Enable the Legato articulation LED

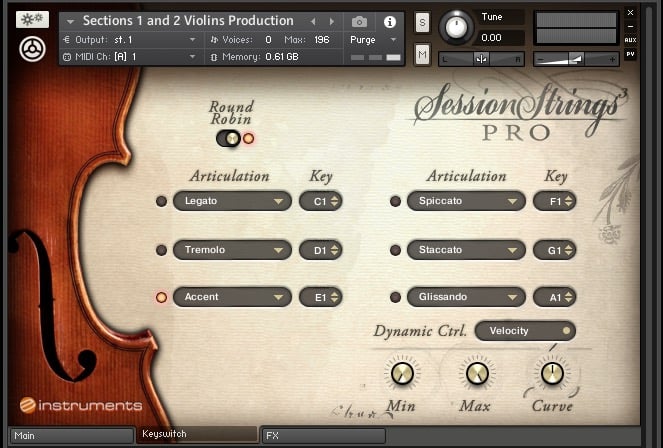click(161, 201)
